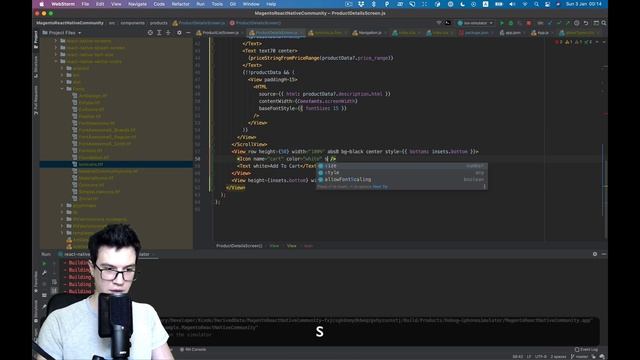This screenshot has height=360, width=640.
Task: Open Project panel settings gear
Action: (179, 33)
